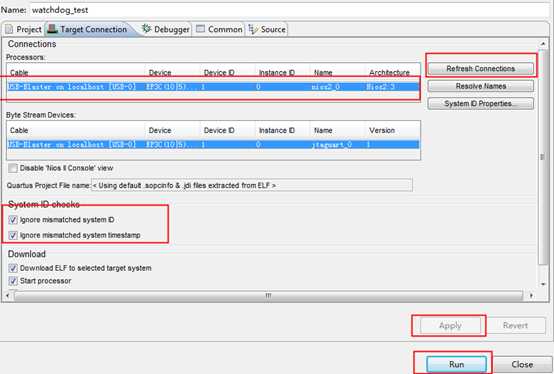Click Refresh Connections button

point(481,69)
